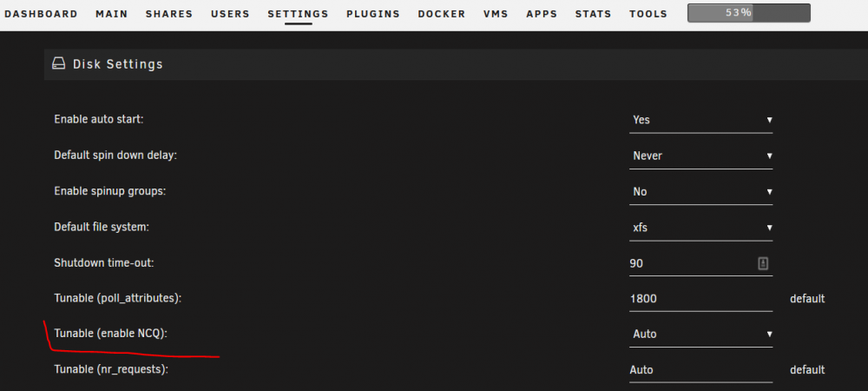
Task: Click the Tunable (nr_requests) label
Action: click(x=111, y=369)
